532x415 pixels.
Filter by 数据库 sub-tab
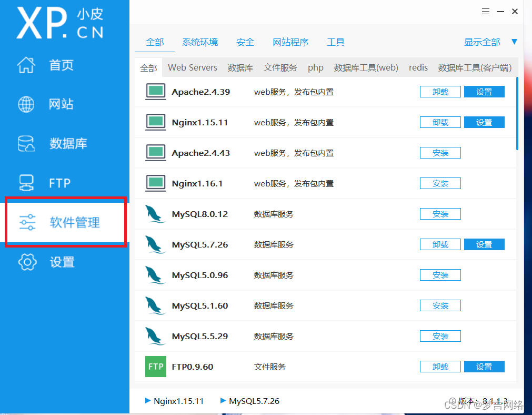click(240, 68)
